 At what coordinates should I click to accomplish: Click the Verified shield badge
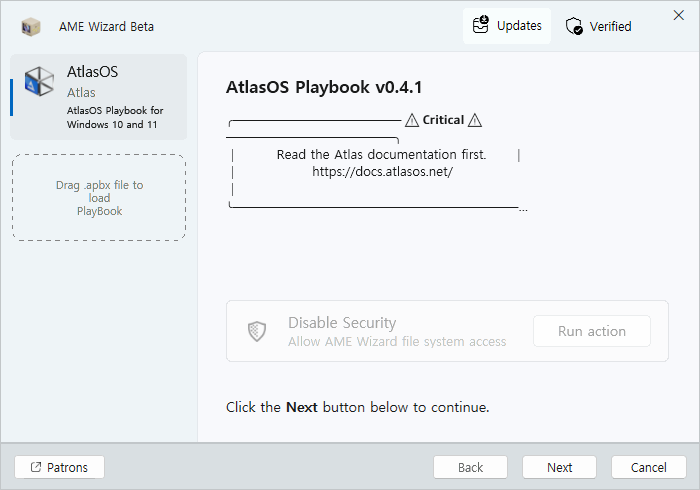pyautogui.click(x=598, y=26)
